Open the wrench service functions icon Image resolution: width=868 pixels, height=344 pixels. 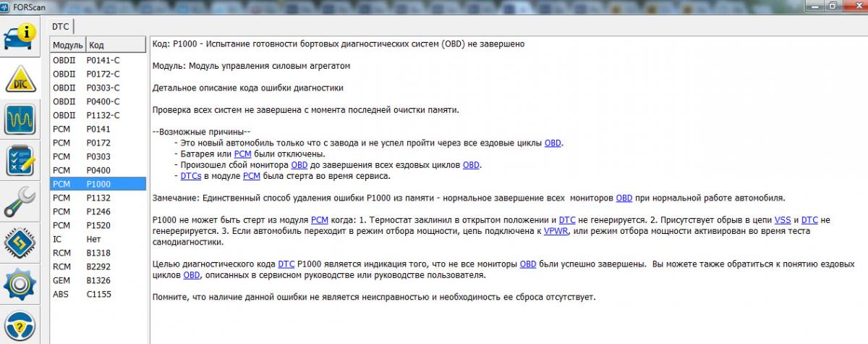20,202
